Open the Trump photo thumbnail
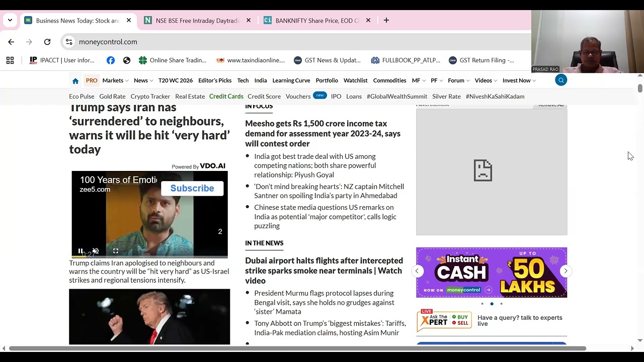This screenshot has height=362, width=644. coord(149,317)
